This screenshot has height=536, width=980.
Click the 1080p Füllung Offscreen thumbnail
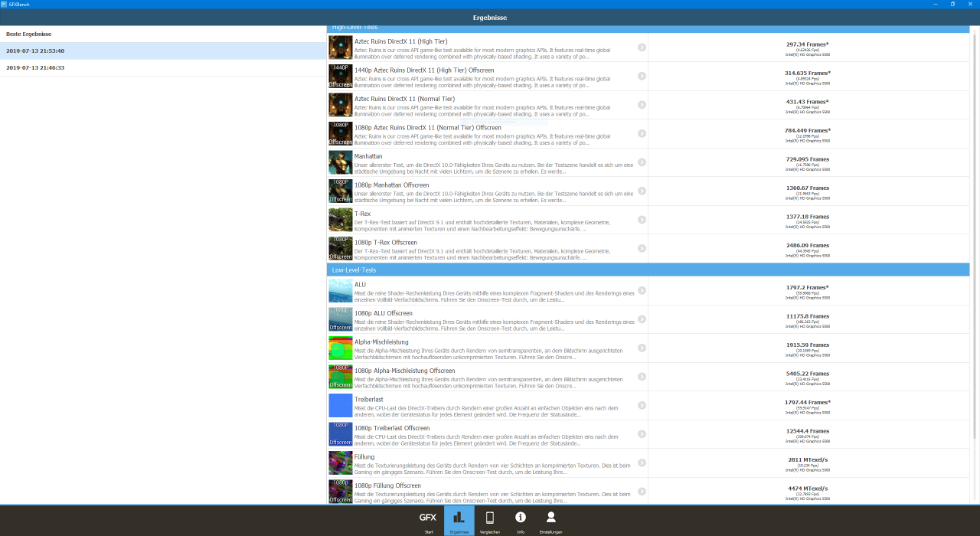(x=341, y=492)
